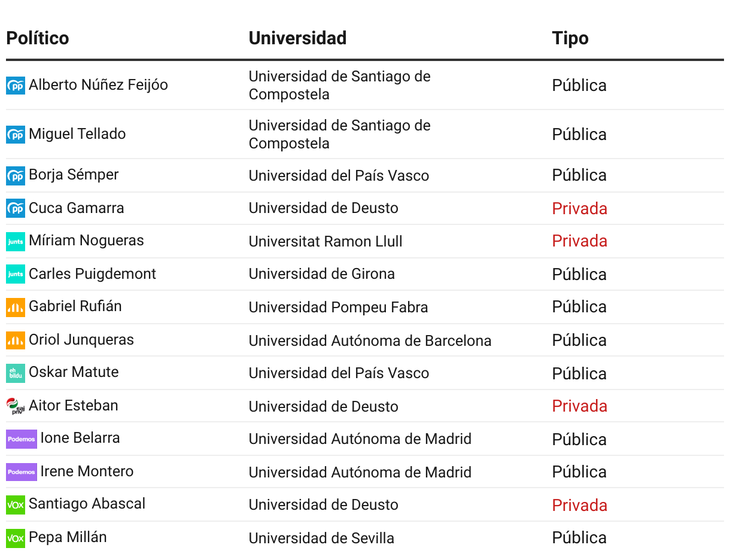Viewport: 730px width, 560px height.
Task: Click the PP logo beside Alberto Núñez Feijóo
Action: [x=16, y=86]
